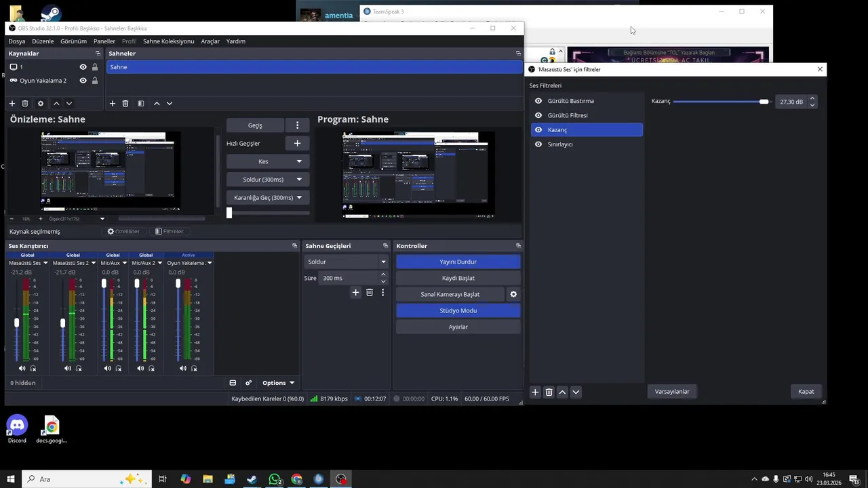Add a quick transition with plus button

[x=297, y=143]
